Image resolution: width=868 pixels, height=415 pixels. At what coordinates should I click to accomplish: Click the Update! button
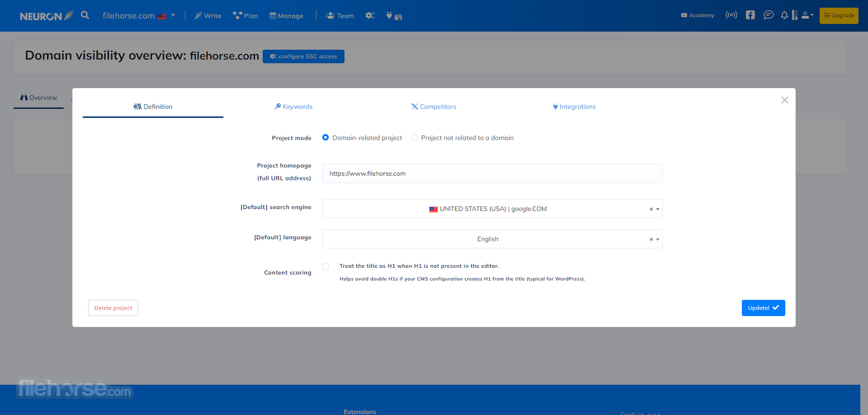pyautogui.click(x=763, y=308)
